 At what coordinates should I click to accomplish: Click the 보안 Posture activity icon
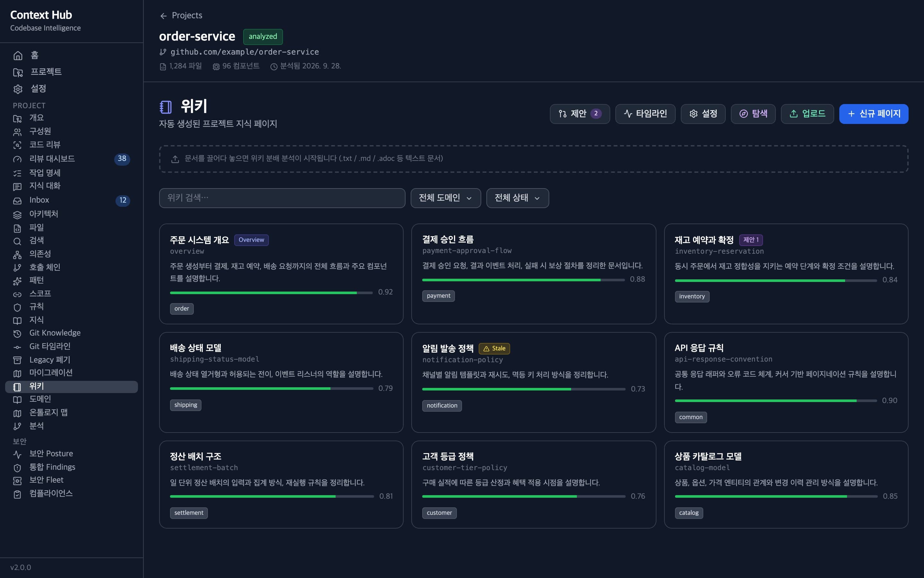click(17, 454)
